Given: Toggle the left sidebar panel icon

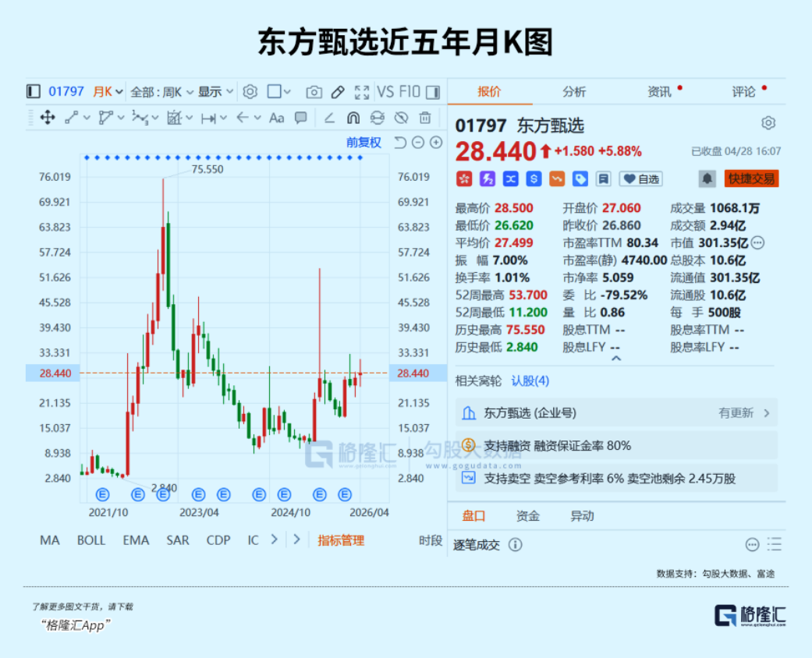Looking at the screenshot, I should tap(33, 92).
